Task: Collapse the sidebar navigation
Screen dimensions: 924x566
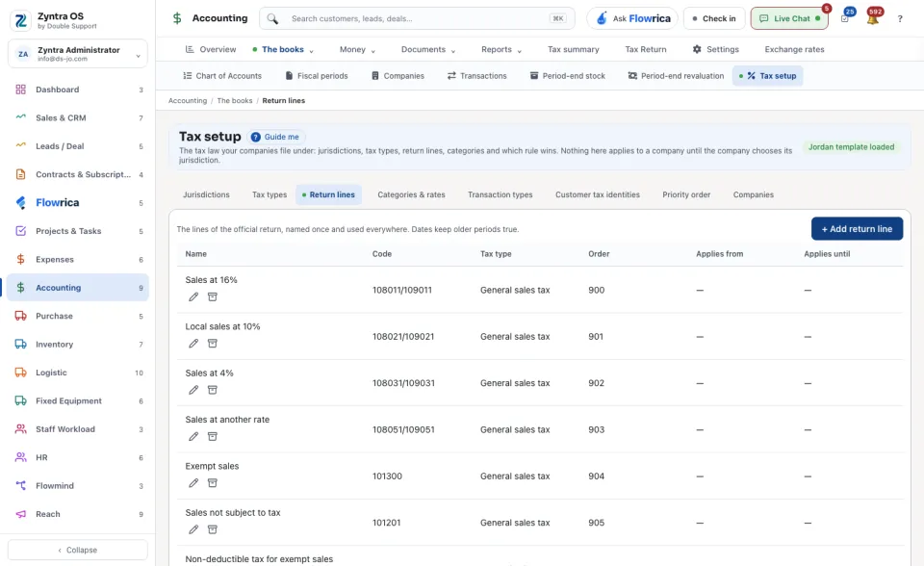Action: [78, 550]
